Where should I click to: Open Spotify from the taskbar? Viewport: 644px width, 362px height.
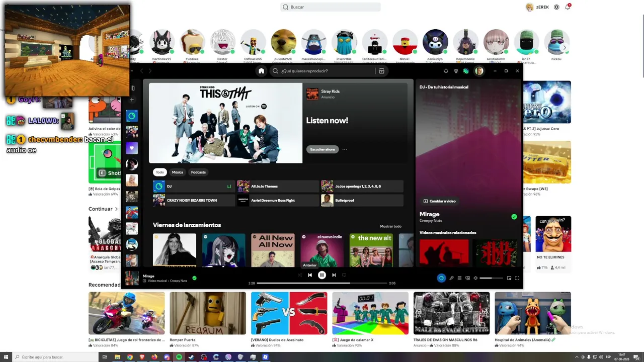click(179, 357)
